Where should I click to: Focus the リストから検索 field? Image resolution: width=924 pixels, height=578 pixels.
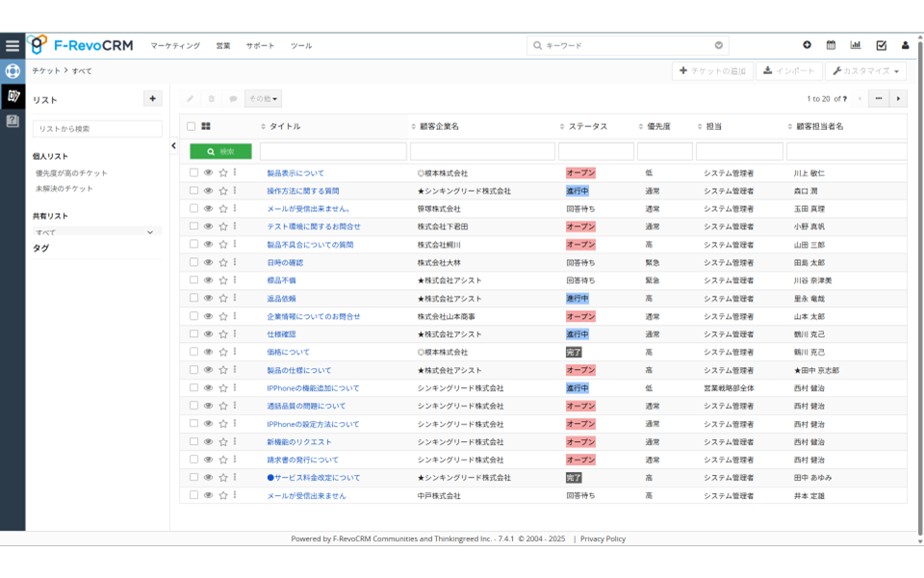[x=97, y=128]
